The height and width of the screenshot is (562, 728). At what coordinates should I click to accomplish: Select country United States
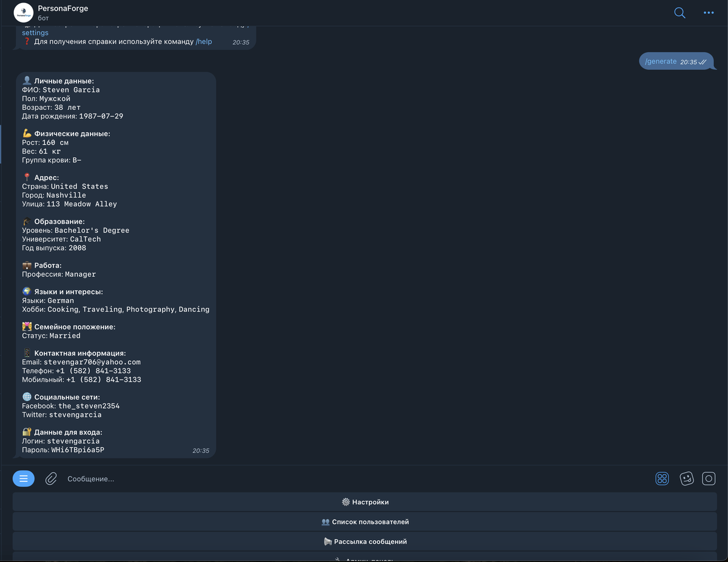point(79,186)
